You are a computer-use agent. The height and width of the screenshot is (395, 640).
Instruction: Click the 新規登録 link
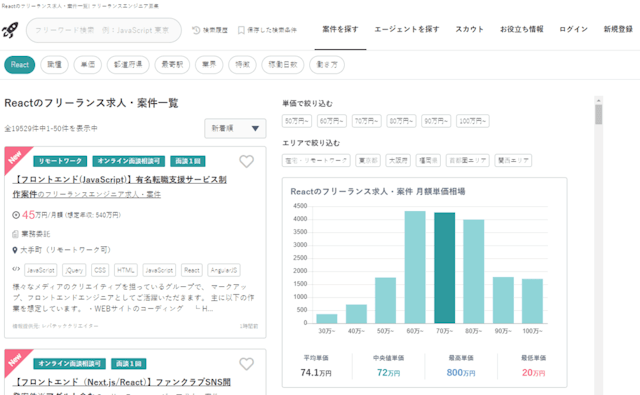(618, 29)
